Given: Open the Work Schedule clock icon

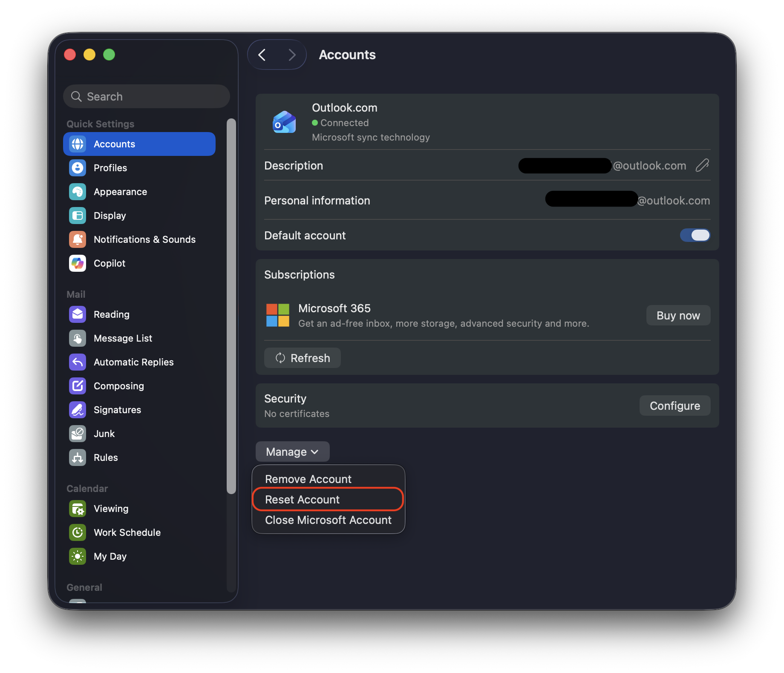Looking at the screenshot, I should point(78,532).
